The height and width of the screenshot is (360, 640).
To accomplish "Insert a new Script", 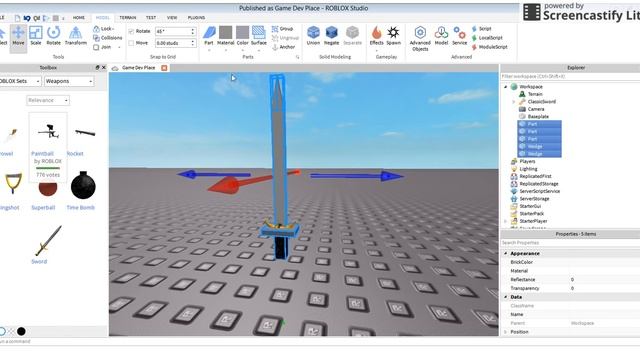I will point(482,29).
